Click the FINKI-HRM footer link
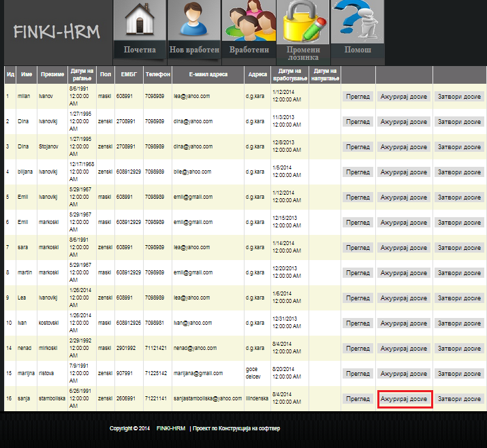This screenshot has height=448, width=487. [170, 428]
